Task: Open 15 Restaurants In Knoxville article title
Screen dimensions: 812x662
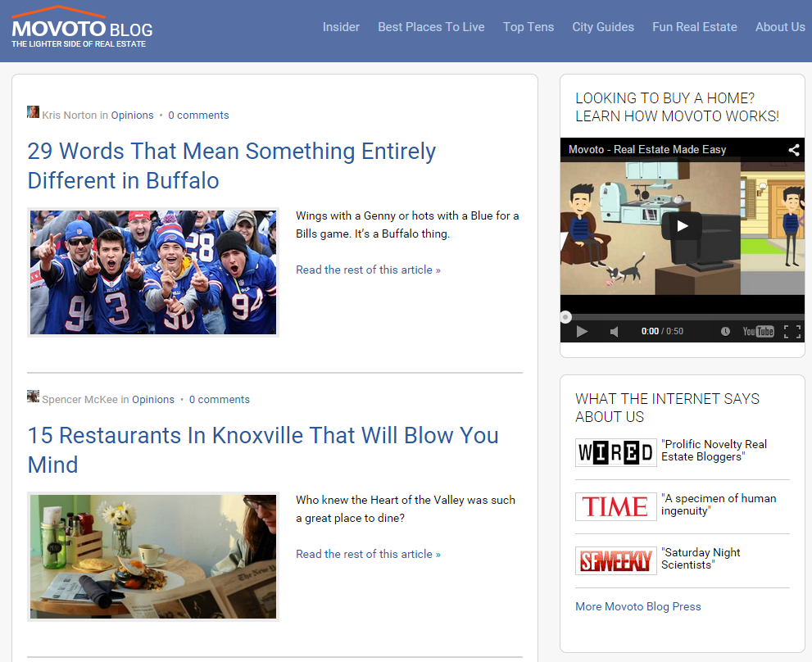Action: coord(262,450)
